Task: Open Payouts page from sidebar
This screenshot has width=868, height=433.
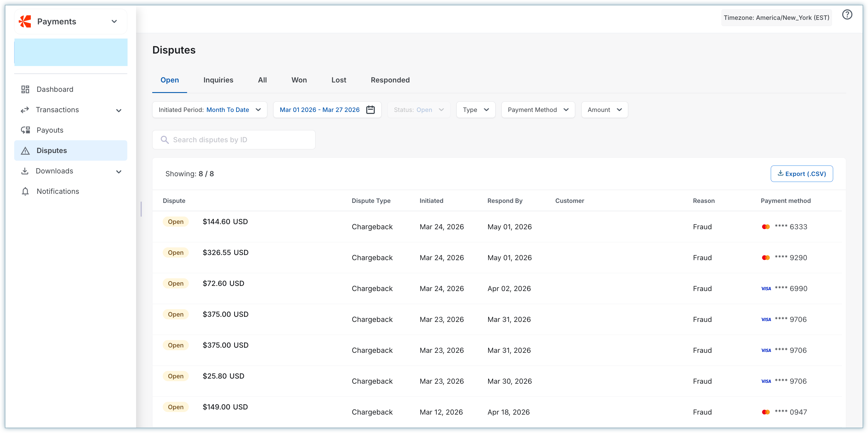Action: point(71,130)
